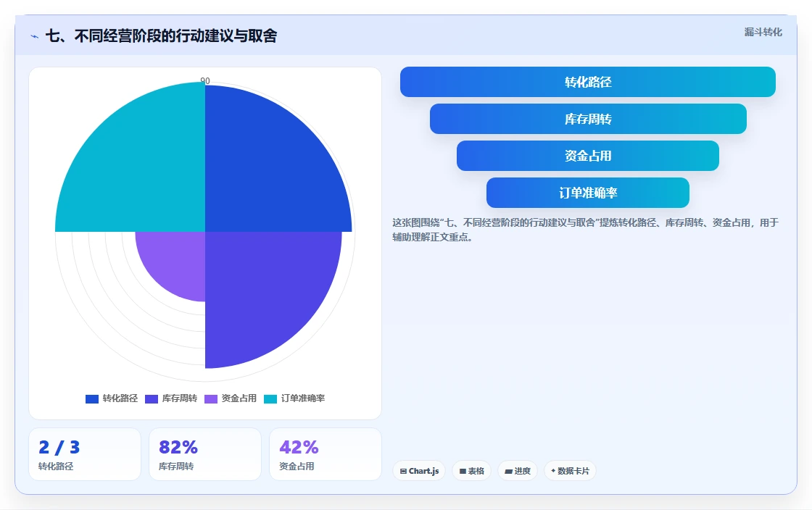Toggle 库存周转 legend swatch in chart

pyautogui.click(x=152, y=398)
